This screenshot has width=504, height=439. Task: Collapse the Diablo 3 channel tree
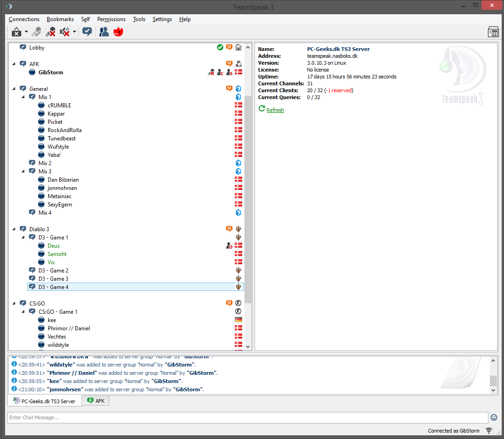pyautogui.click(x=14, y=229)
